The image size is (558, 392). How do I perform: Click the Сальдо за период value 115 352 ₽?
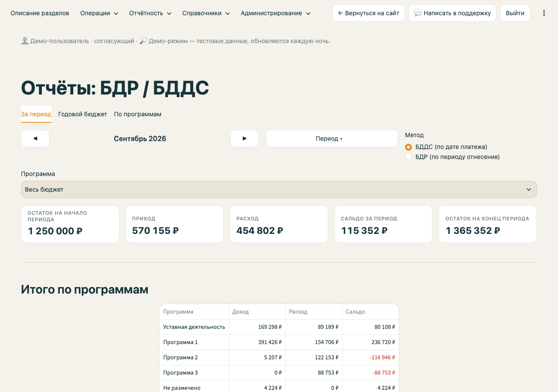coord(364,231)
